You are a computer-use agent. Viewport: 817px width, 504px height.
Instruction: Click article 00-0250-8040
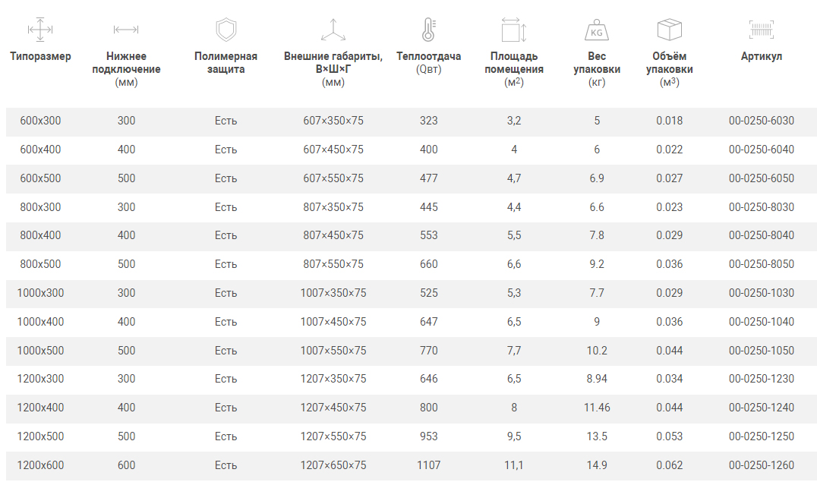pos(761,235)
